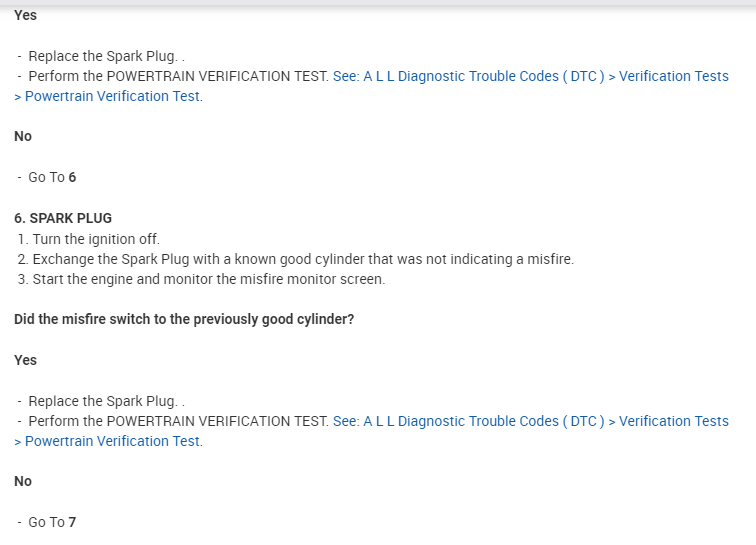Click 'Start the engine and monitor' step

point(208,279)
